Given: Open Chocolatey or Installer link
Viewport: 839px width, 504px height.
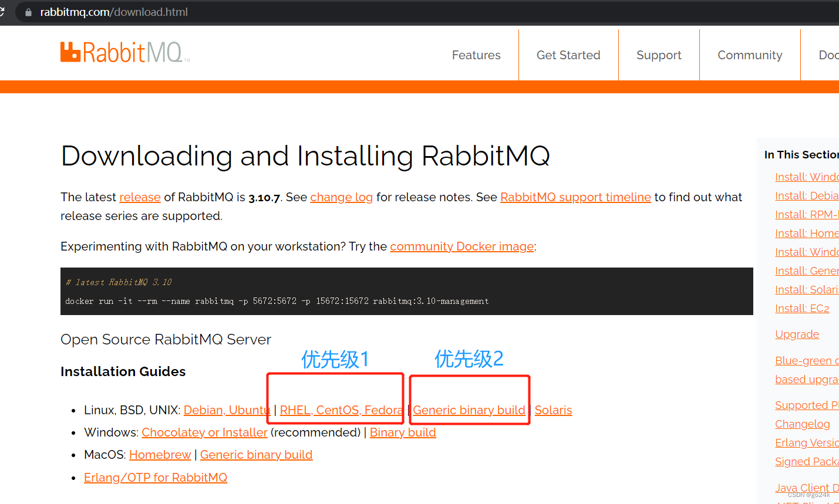Looking at the screenshot, I should click(204, 432).
